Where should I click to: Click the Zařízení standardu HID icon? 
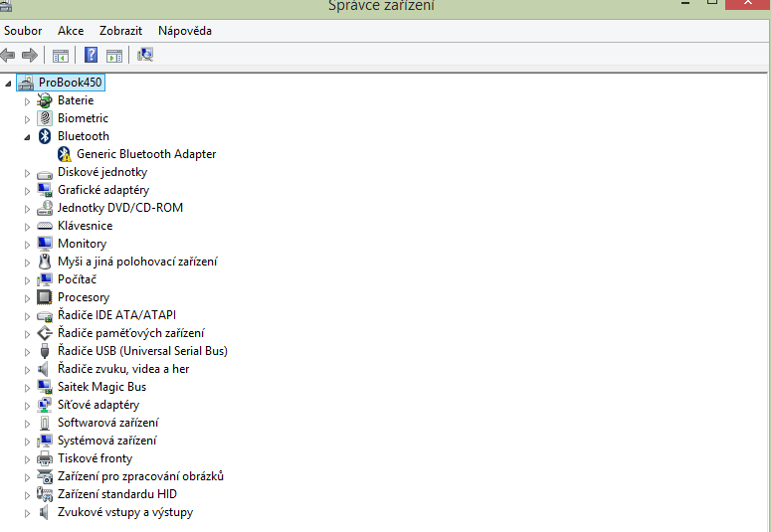pyautogui.click(x=45, y=494)
